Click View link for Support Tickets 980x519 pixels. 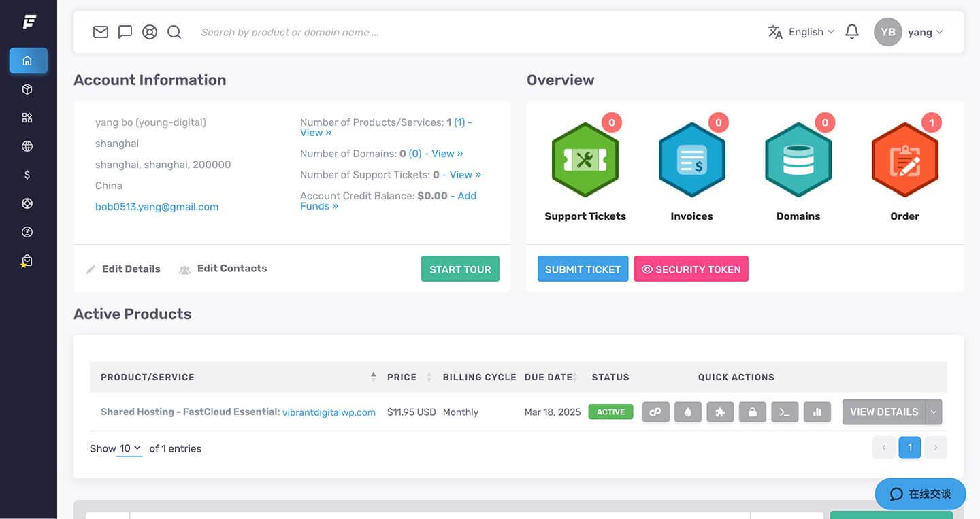465,175
